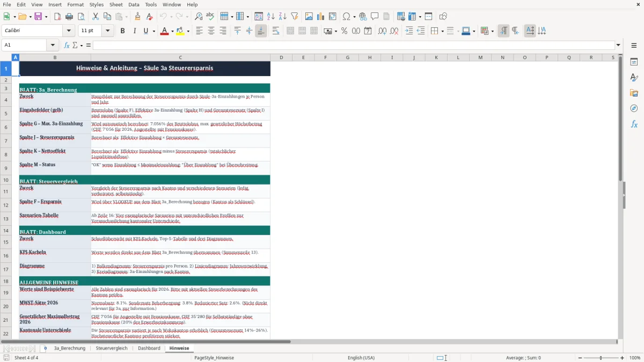Open the Highlighting Color palette arrow

[188, 31]
